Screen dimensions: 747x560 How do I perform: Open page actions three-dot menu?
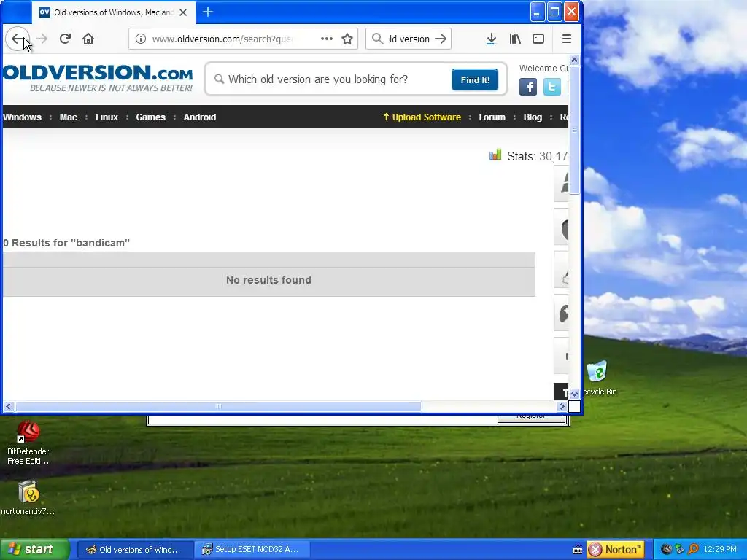327,39
